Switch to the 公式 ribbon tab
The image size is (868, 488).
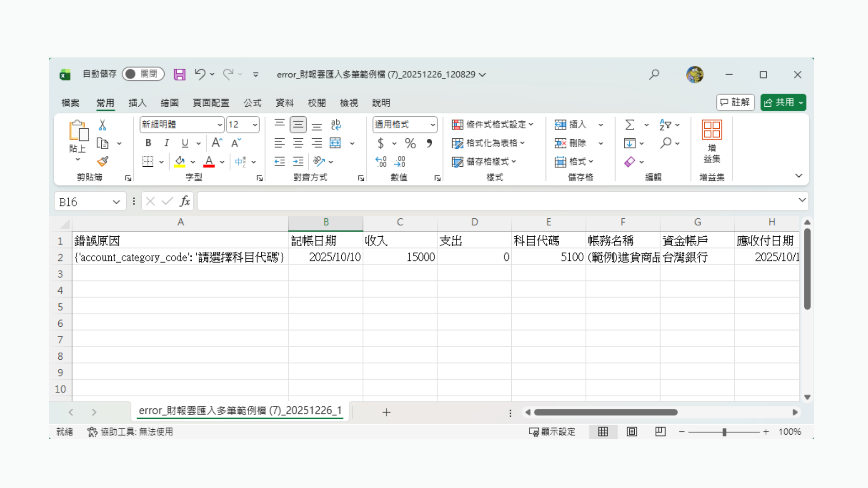tap(252, 103)
